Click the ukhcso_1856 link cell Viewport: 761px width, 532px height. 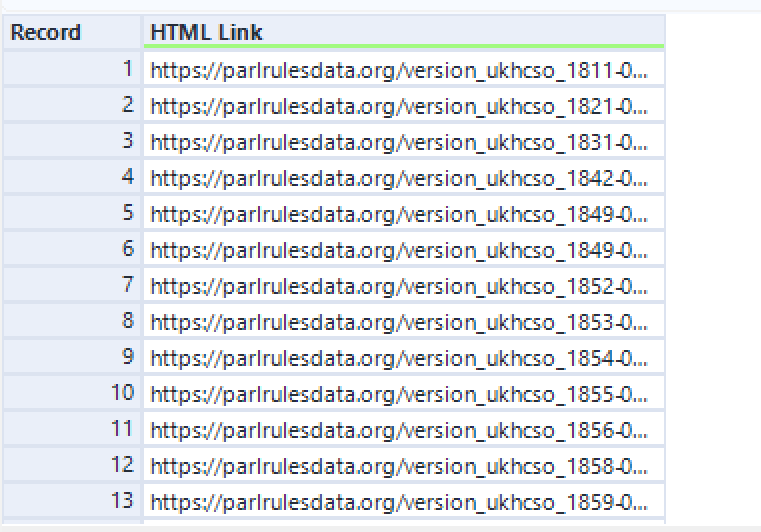tap(404, 428)
